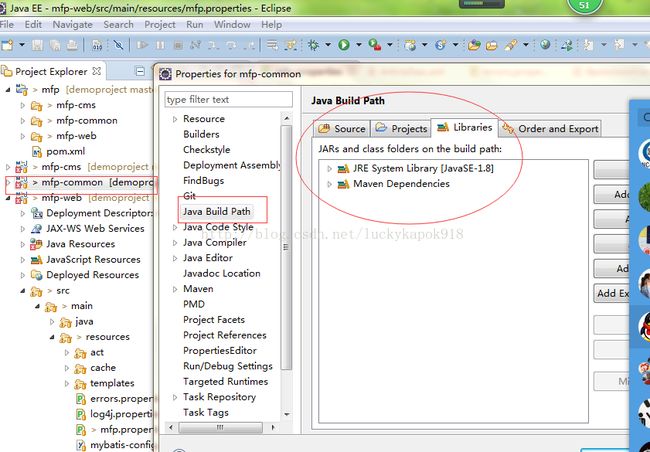Select Checkstyle in properties list
This screenshot has width=650, height=452.
click(206, 150)
